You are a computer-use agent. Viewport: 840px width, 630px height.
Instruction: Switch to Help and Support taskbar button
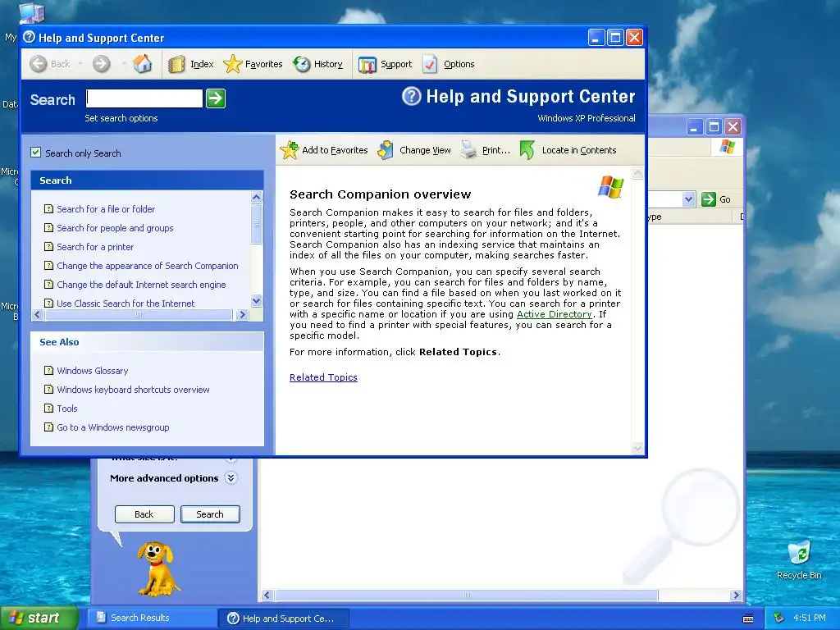tap(284, 619)
